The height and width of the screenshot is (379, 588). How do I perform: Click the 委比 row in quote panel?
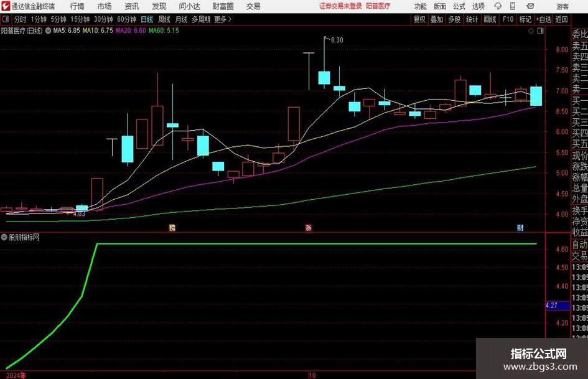point(580,34)
